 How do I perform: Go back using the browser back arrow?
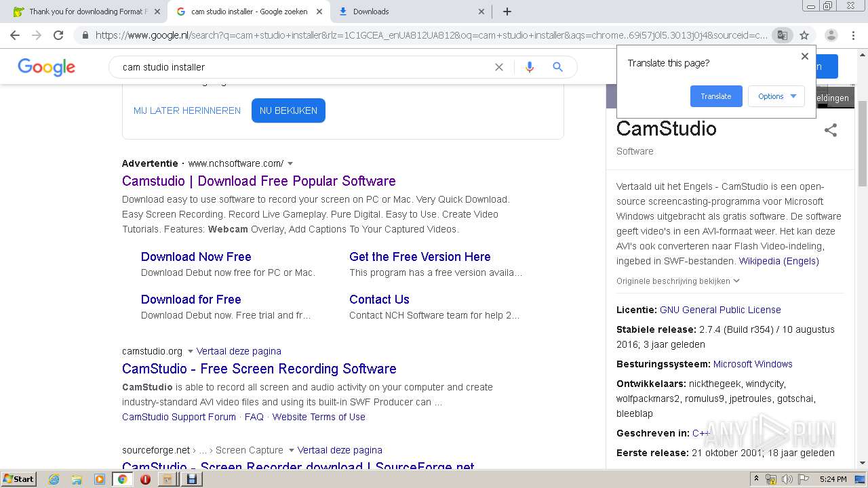pyautogui.click(x=15, y=35)
